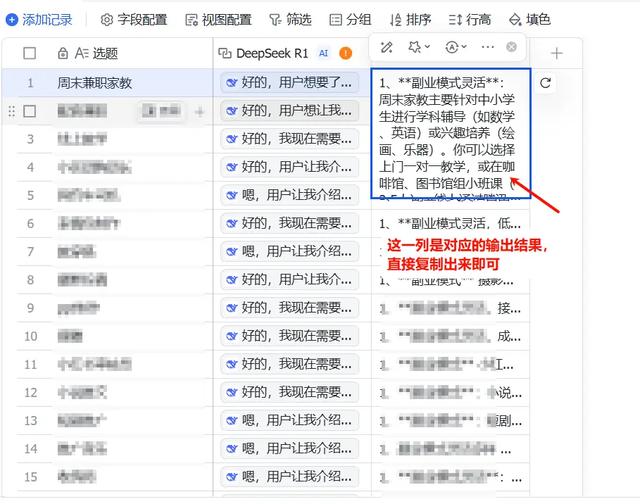Open the 筛选 filter option

(x=291, y=20)
